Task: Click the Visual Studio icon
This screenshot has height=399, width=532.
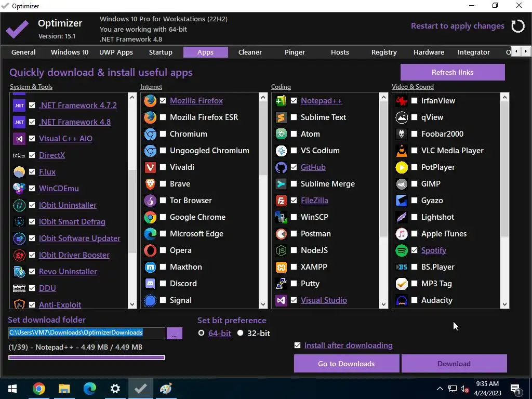Action: tap(281, 300)
